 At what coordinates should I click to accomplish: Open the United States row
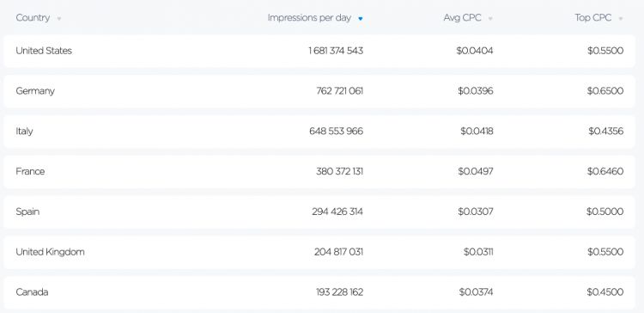[x=319, y=51]
